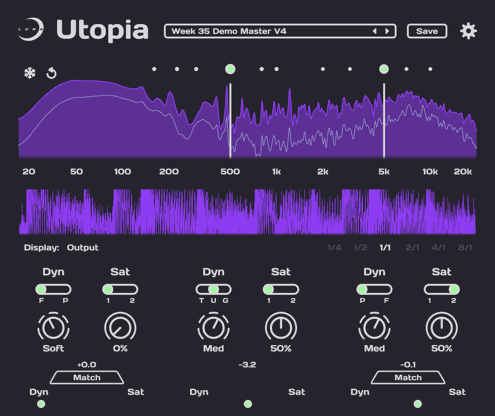Click the last small crossover dot above 10k
This screenshot has height=416, width=495.
click(x=430, y=69)
